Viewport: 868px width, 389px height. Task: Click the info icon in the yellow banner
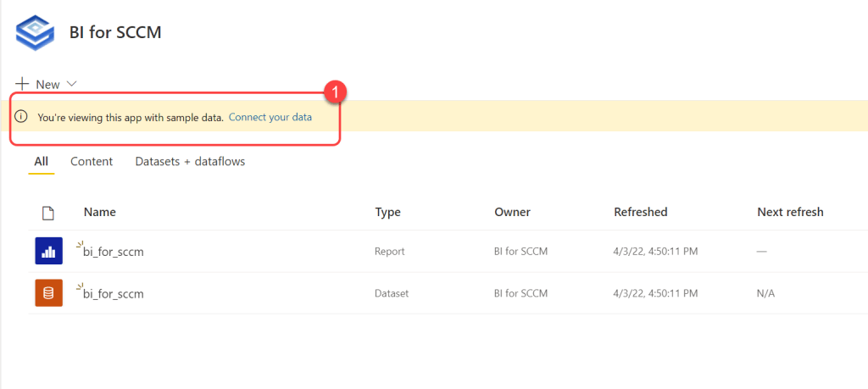coord(22,117)
